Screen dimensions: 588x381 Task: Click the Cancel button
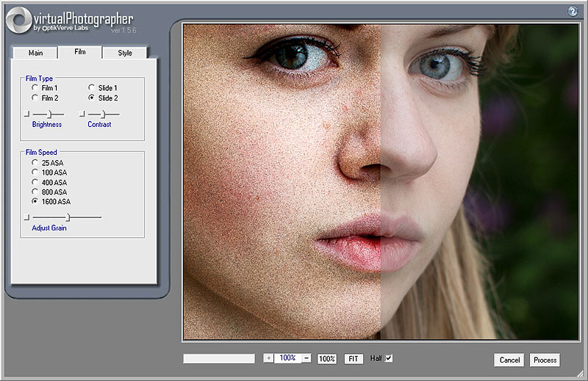509,360
